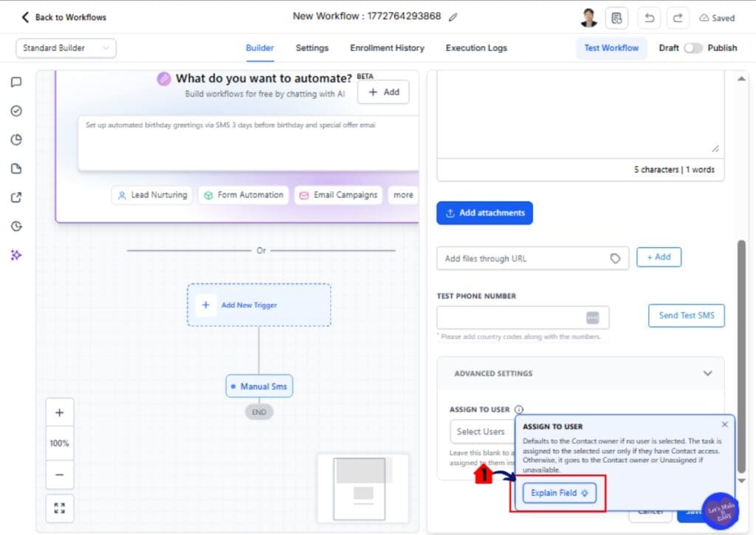The width and height of the screenshot is (756, 535).
Task: Select the Email Campaigns suggestion
Action: pos(338,196)
